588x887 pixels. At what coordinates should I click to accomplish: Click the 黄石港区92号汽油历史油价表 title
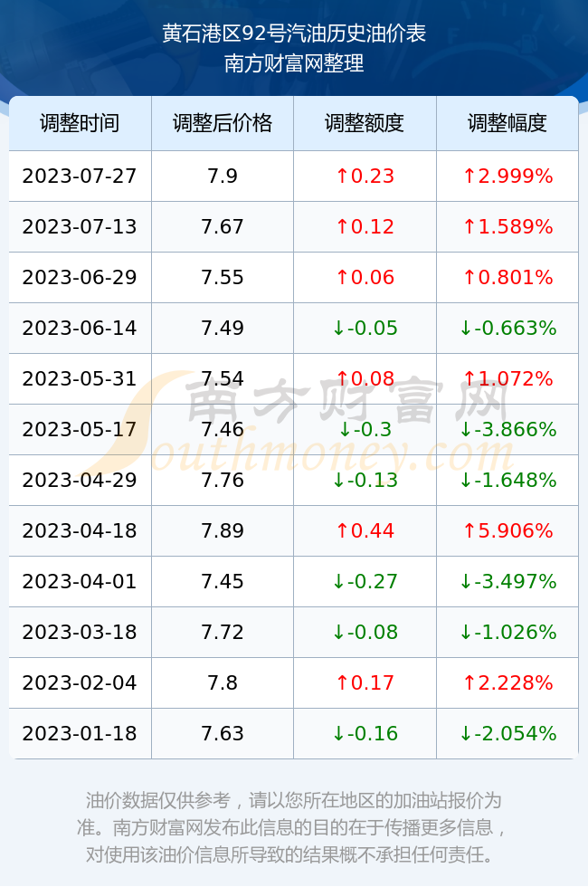point(294,33)
